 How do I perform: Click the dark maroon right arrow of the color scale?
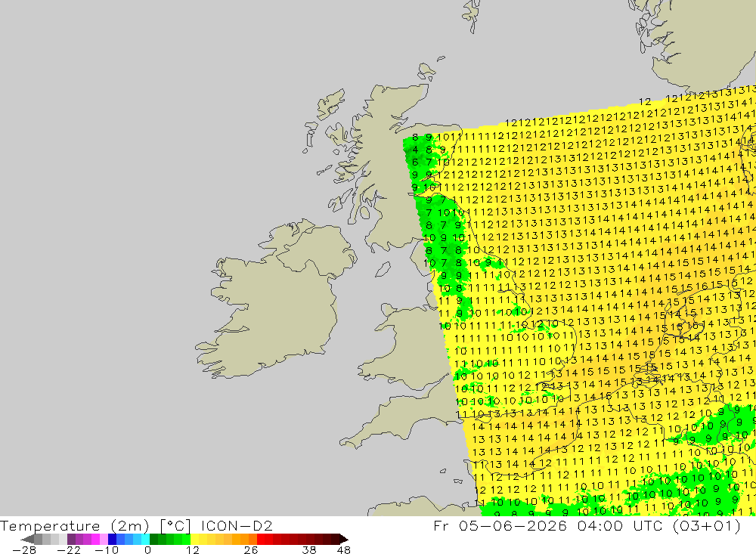(343, 539)
